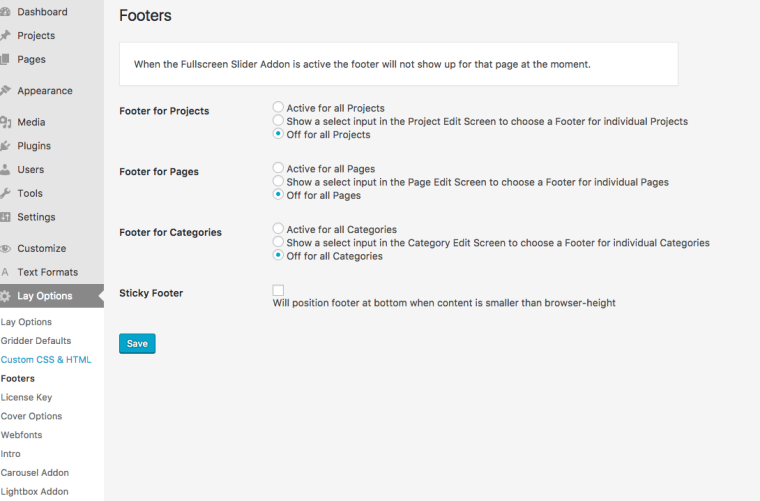Select "Active for all Pages" radio button
The height and width of the screenshot is (501, 760).
tap(278, 169)
